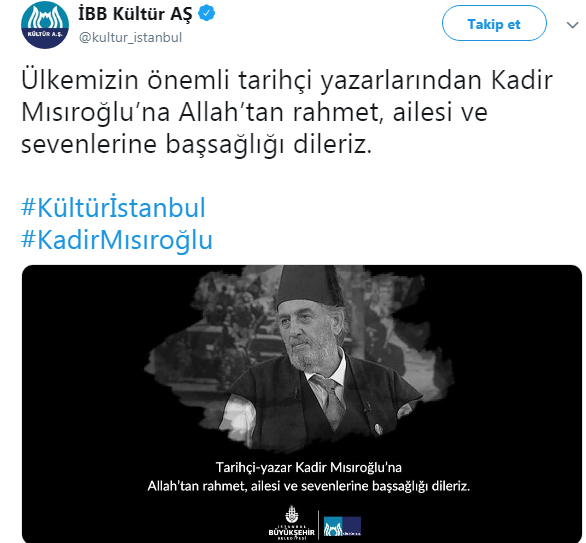586x543 pixels.
Task: Open the black-and-white memorial image
Action: point(302,404)
